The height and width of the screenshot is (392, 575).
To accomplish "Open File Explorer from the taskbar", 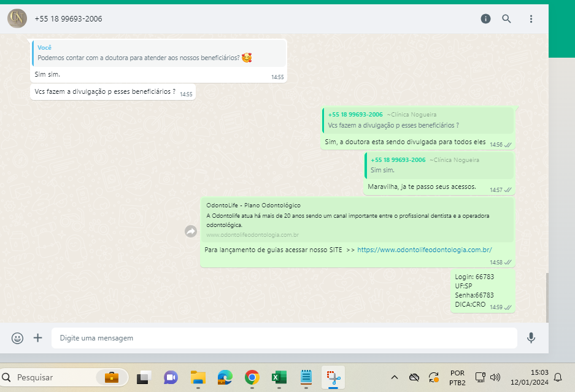I will (198, 377).
